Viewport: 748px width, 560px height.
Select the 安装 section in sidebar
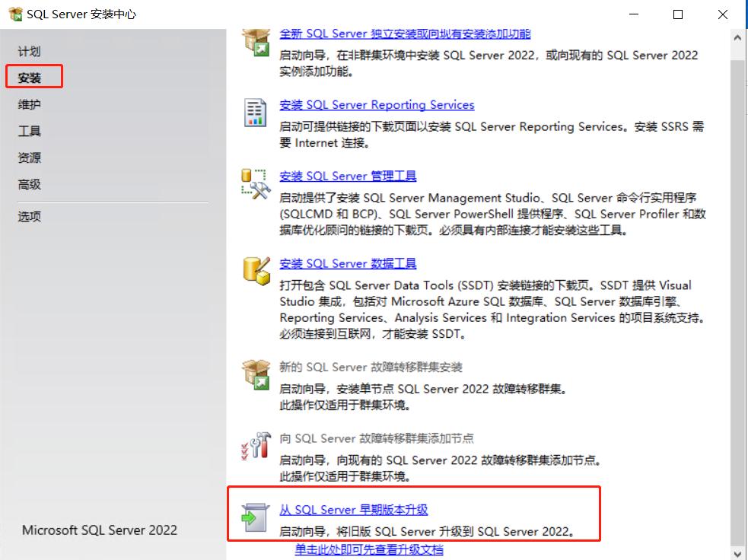point(29,78)
